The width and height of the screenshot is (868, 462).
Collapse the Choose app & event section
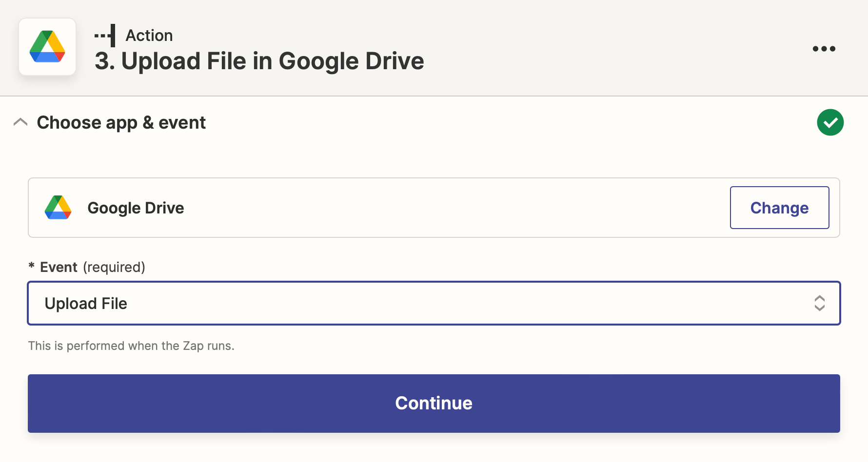[x=20, y=122]
